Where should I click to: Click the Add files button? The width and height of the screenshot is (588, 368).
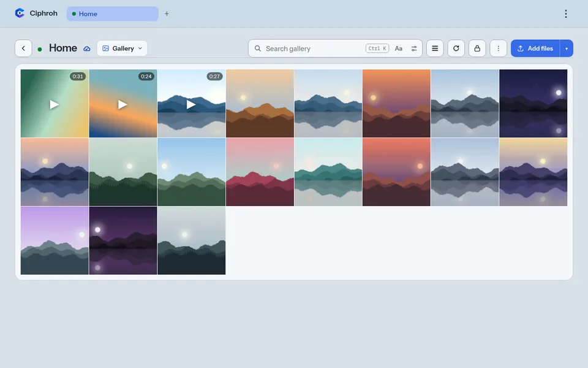[535, 48]
